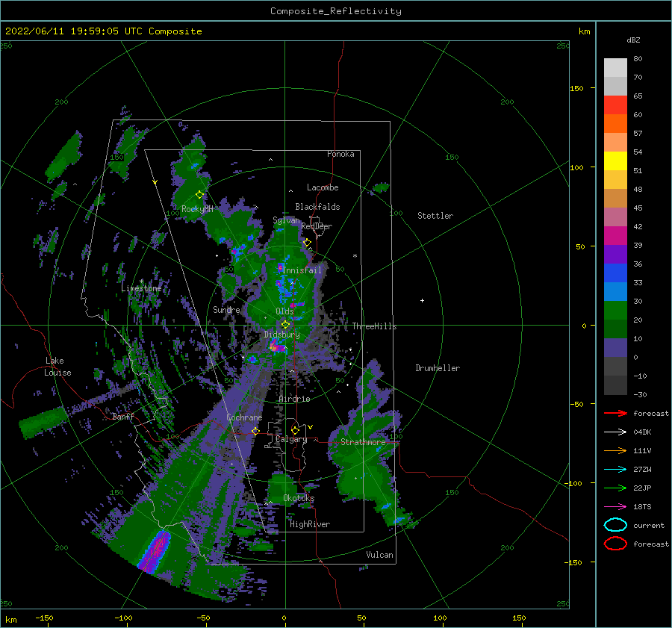Click the purple swatch between 39 and 36 dBZ
The height and width of the screenshot is (628, 672).
(x=615, y=255)
